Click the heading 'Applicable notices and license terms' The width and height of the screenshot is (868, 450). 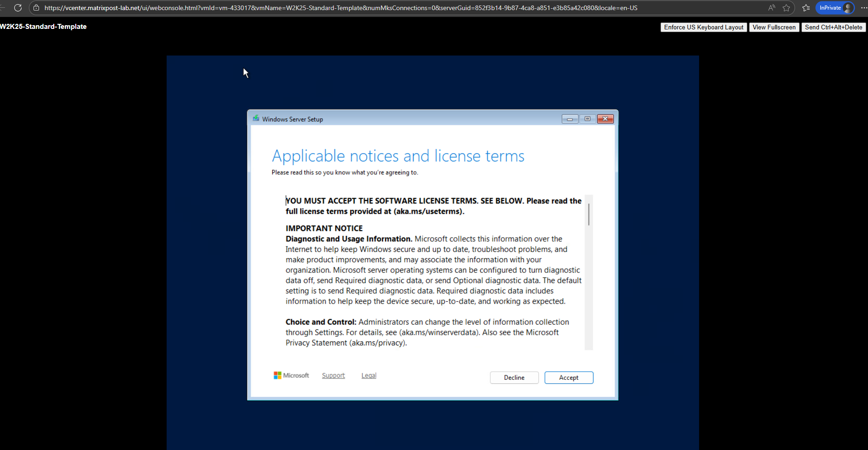(x=398, y=156)
